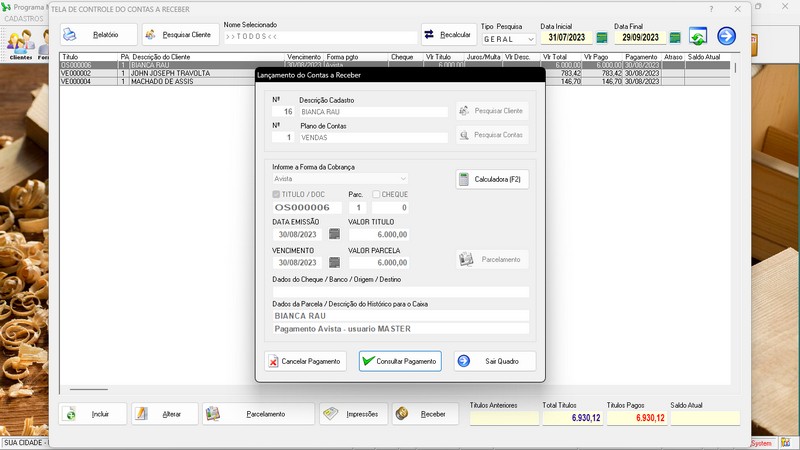Click the Relatório report button
The height and width of the screenshot is (450, 800).
coord(97,35)
